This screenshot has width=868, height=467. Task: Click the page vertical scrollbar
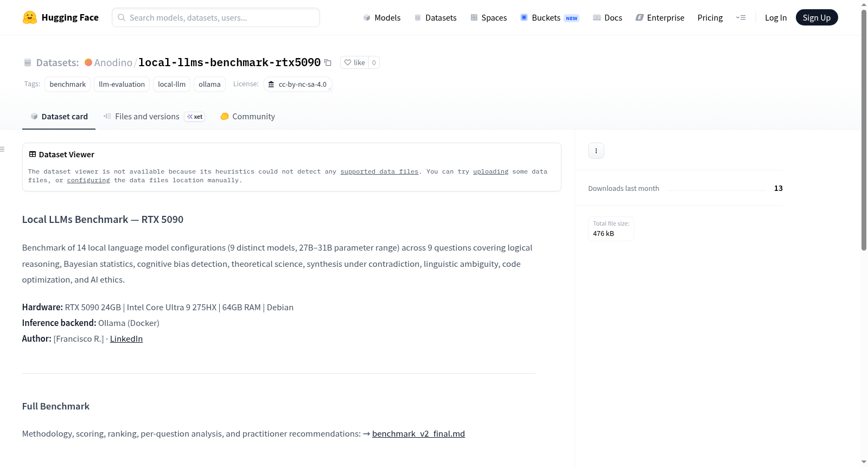[x=864, y=129]
